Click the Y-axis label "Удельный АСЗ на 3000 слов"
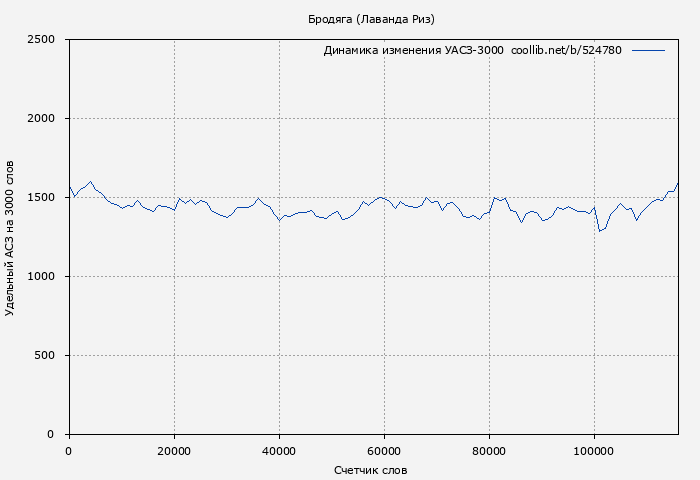This screenshot has width=700, height=480. pos(10,237)
